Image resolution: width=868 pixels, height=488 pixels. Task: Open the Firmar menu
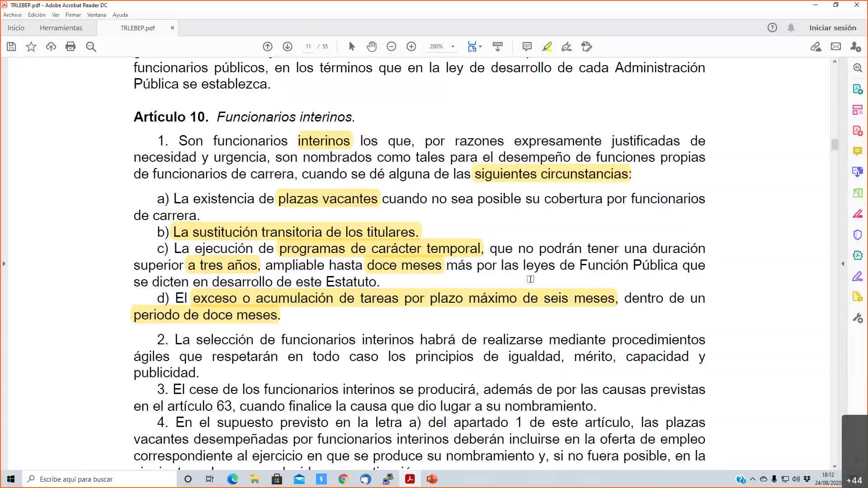tap(73, 15)
